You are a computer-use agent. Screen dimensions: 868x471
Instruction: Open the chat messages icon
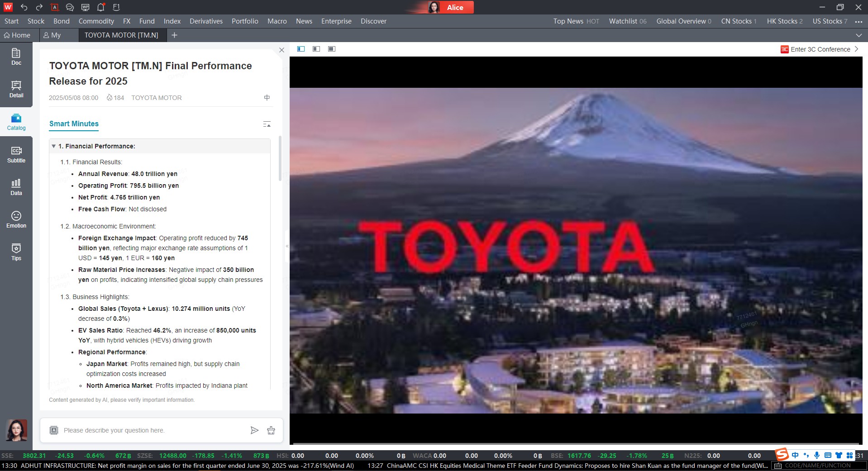[x=70, y=7]
